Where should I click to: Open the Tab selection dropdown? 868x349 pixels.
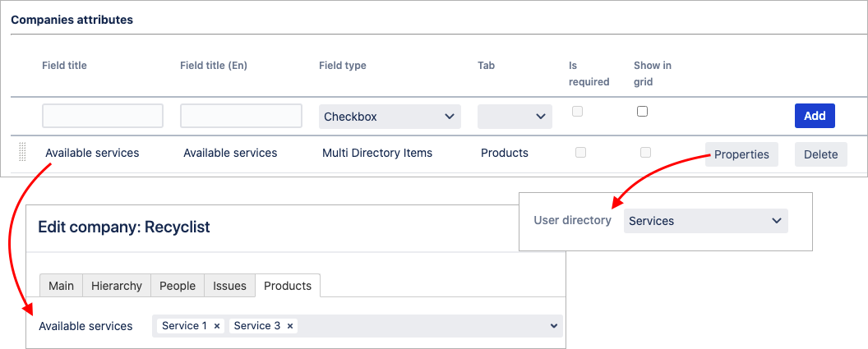(514, 117)
